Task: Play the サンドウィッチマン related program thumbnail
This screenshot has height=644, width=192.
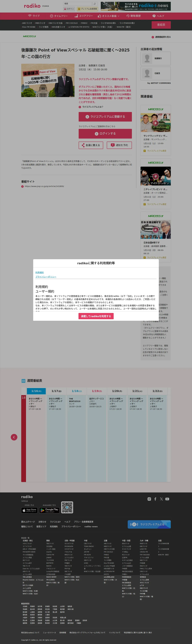Action: tap(156, 122)
